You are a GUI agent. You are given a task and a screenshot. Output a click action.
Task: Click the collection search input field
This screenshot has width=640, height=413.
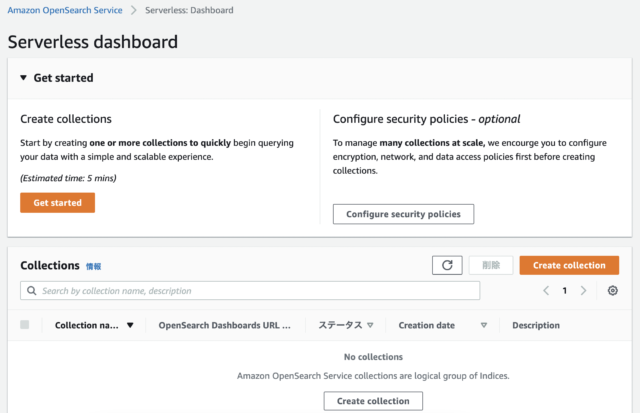coord(250,291)
